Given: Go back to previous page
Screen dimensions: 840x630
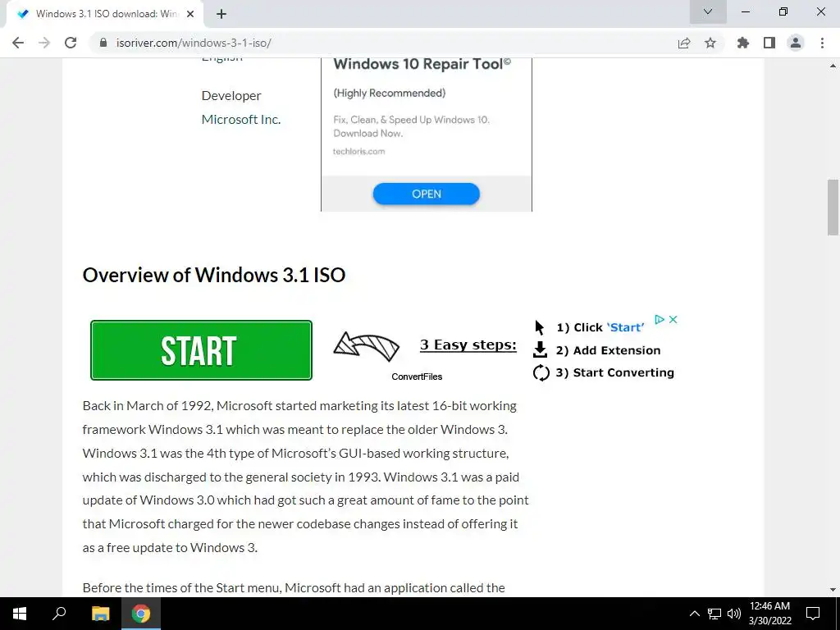Looking at the screenshot, I should coord(18,43).
